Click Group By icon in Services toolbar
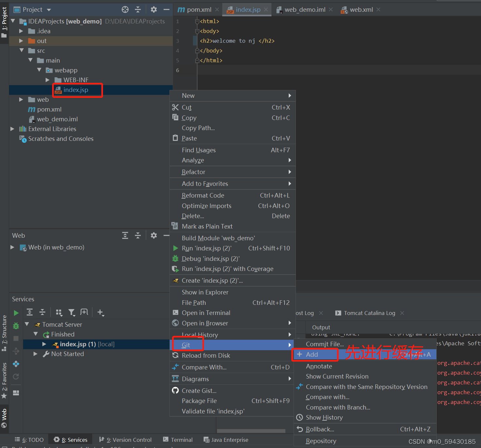 [59, 312]
